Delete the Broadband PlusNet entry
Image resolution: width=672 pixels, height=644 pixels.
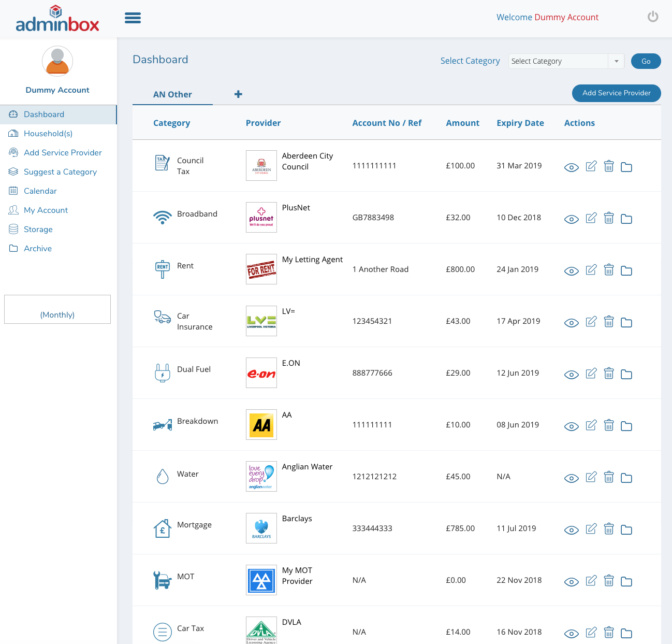[x=609, y=218]
